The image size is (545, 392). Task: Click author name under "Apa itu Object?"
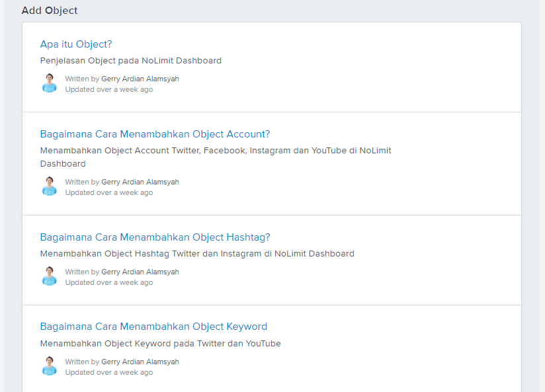[x=140, y=79]
